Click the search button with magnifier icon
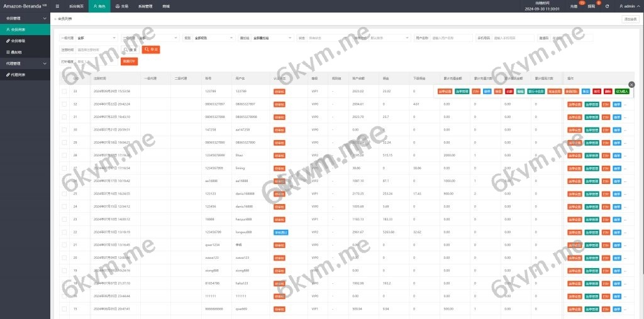This screenshot has width=644, height=319. [130, 49]
